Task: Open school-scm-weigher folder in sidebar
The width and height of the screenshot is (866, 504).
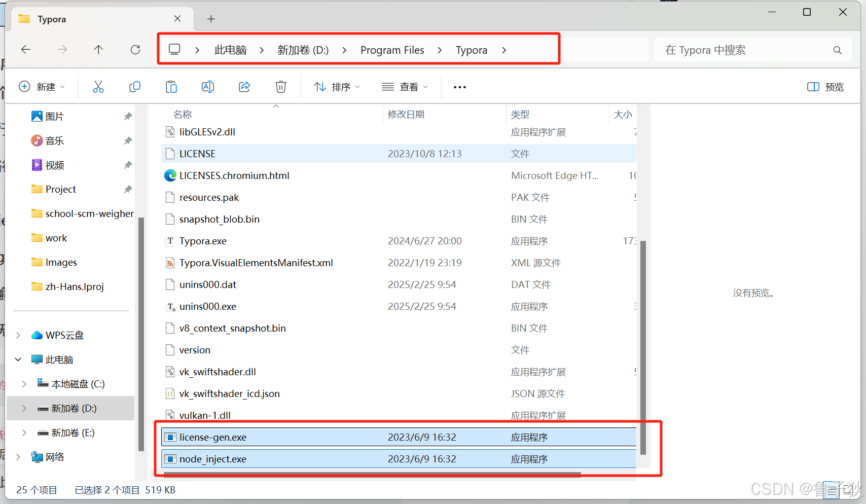Action: pos(83,213)
